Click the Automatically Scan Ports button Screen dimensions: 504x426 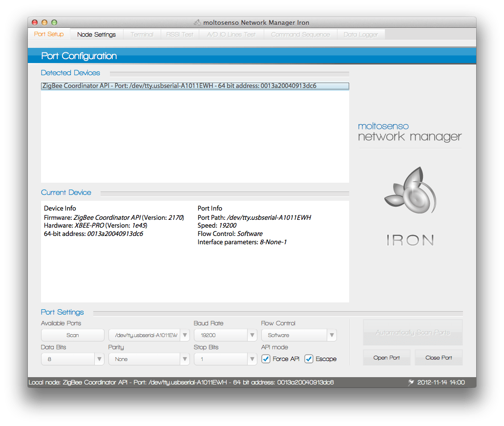(x=413, y=332)
